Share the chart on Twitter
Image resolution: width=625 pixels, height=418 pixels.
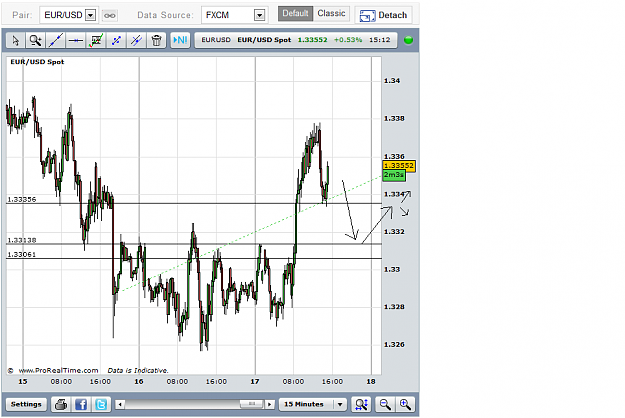point(101,404)
